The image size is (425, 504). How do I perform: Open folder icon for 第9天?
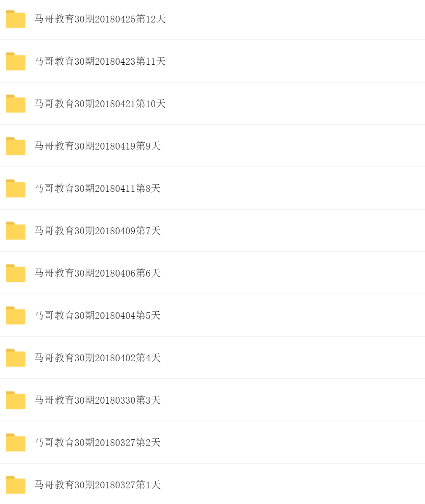15,146
